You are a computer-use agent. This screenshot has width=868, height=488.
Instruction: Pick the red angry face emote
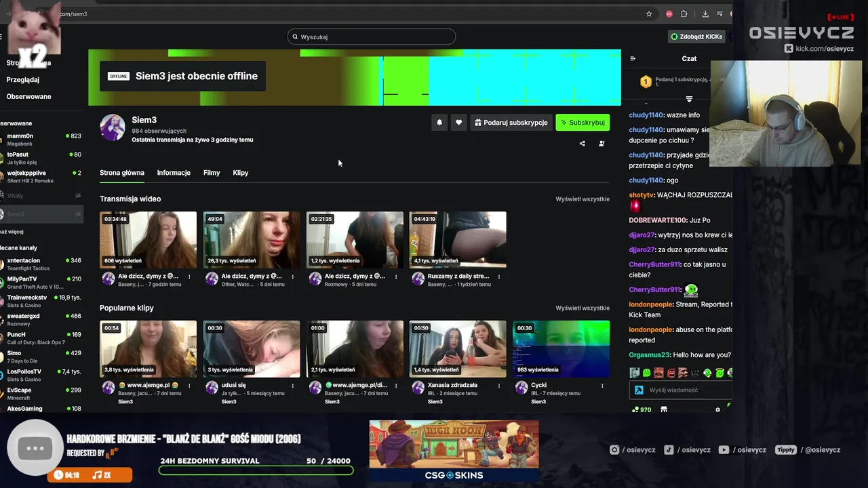coord(671,373)
